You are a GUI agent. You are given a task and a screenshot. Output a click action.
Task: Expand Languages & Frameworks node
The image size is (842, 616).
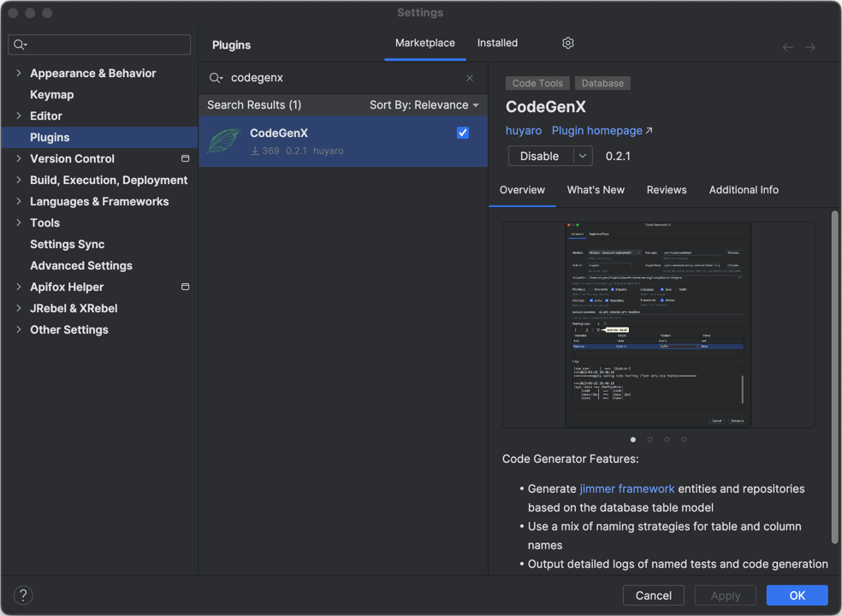[19, 201]
